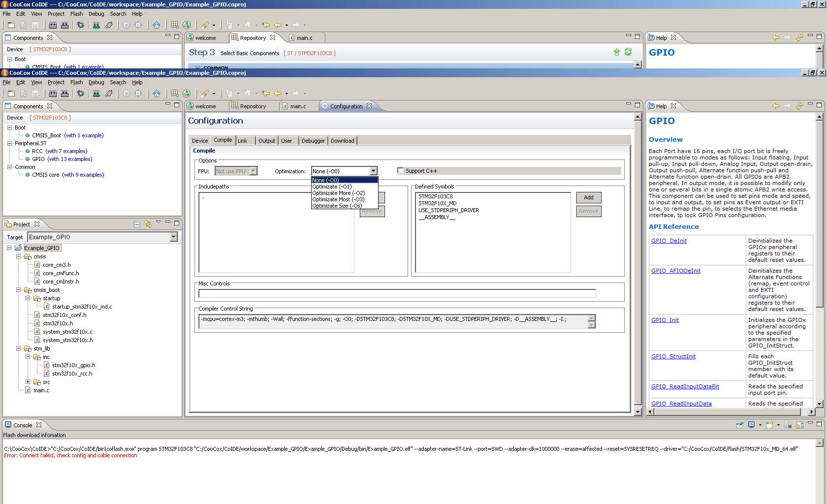
Task: Select stm32f10x_gpio.h in the project tree
Action: pyautogui.click(x=73, y=365)
